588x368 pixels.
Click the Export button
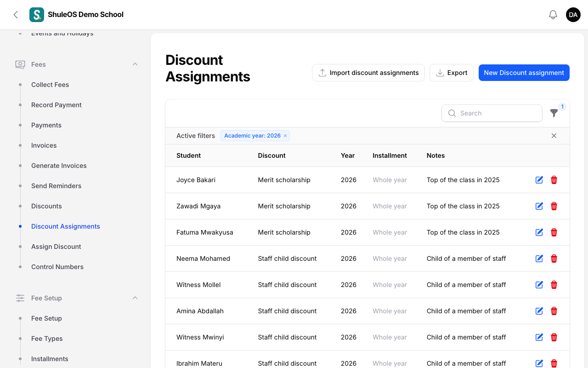point(452,73)
